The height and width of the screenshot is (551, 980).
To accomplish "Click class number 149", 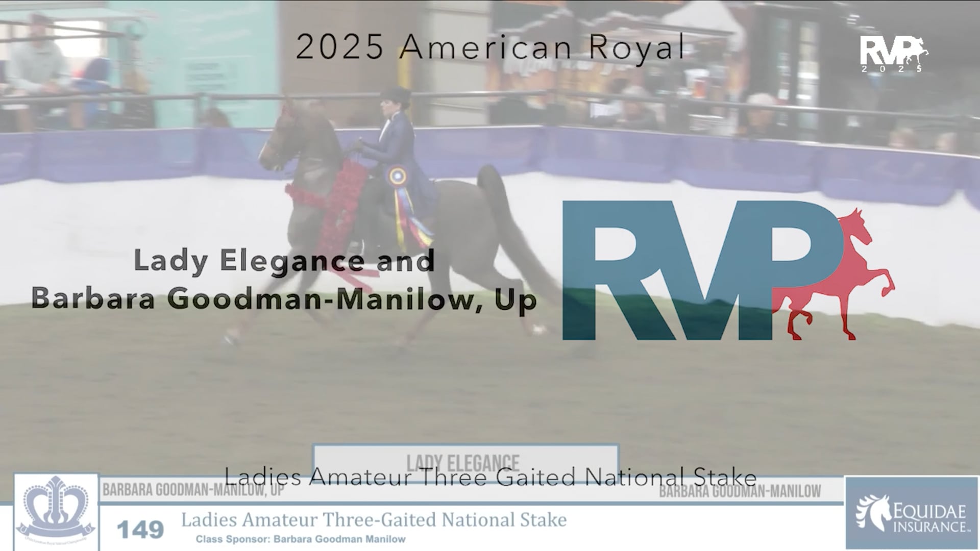I will coord(140,530).
